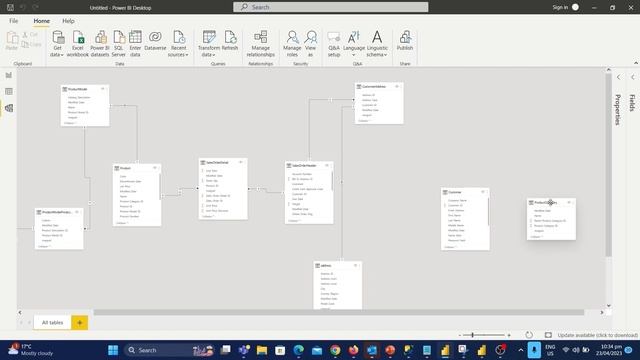The height and width of the screenshot is (360, 640).
Task: Reset the model layout
Action: coord(529,335)
